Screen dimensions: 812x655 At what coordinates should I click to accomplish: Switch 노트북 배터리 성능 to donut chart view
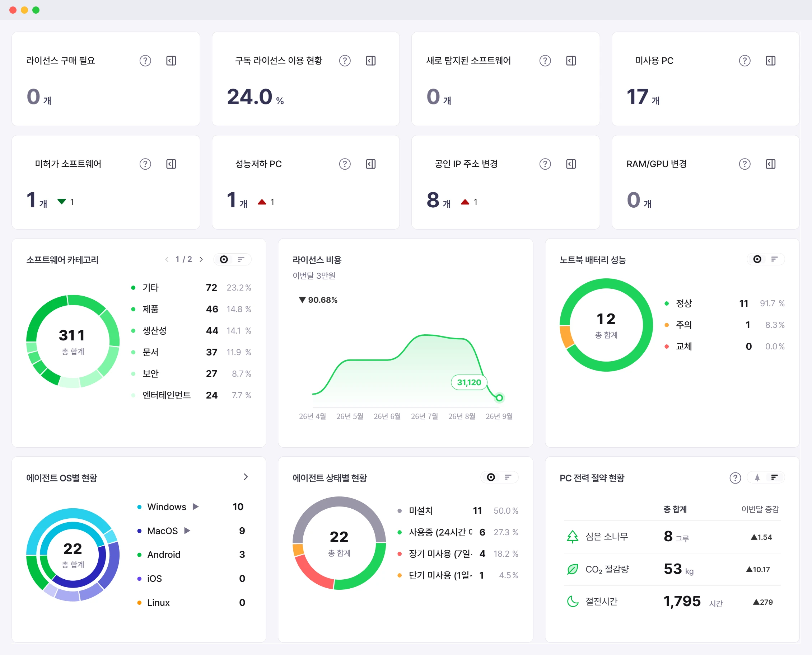(x=757, y=259)
